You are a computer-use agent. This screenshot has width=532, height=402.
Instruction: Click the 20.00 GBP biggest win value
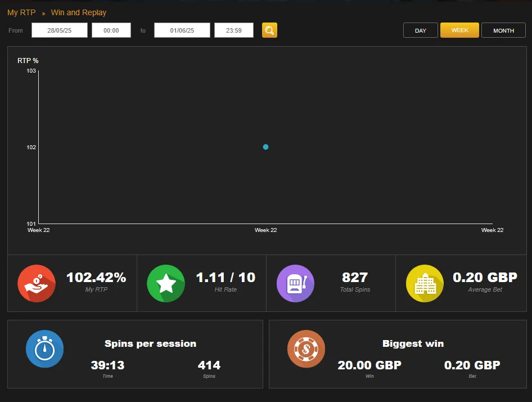pos(369,365)
